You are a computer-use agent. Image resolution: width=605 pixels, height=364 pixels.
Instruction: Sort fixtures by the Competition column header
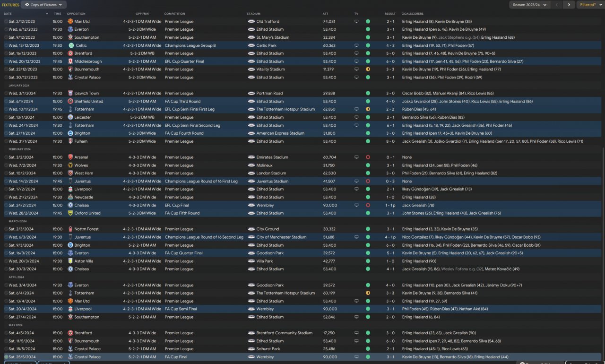[x=175, y=14]
